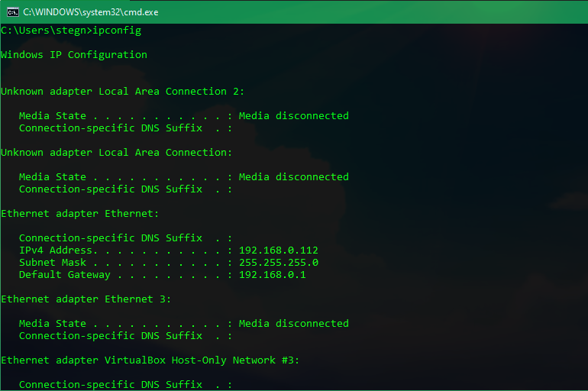
Task: Click the Local Area Connection 2 adapter heading
Action: (x=123, y=92)
